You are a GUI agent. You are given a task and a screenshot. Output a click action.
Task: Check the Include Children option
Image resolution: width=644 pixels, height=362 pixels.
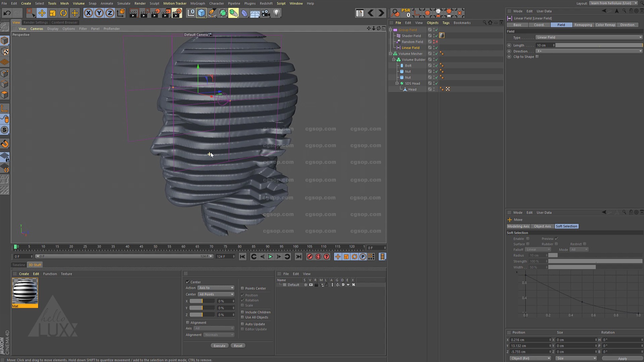pos(242,312)
